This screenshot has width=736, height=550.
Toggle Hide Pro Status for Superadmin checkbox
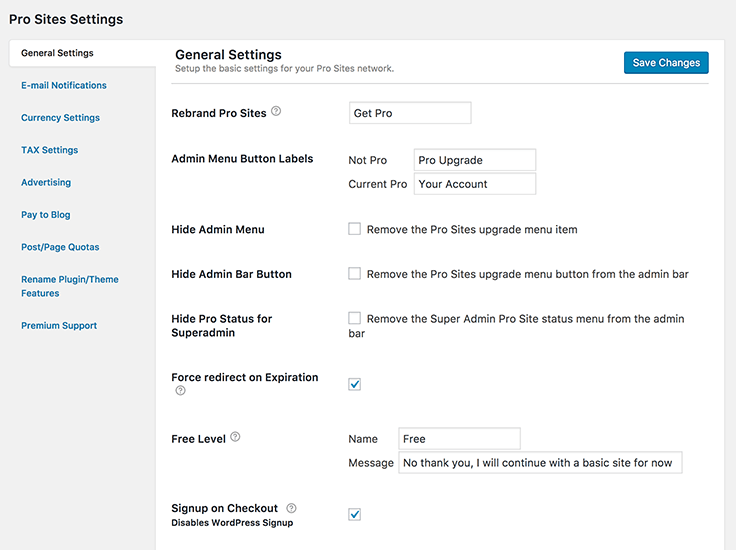point(354,318)
